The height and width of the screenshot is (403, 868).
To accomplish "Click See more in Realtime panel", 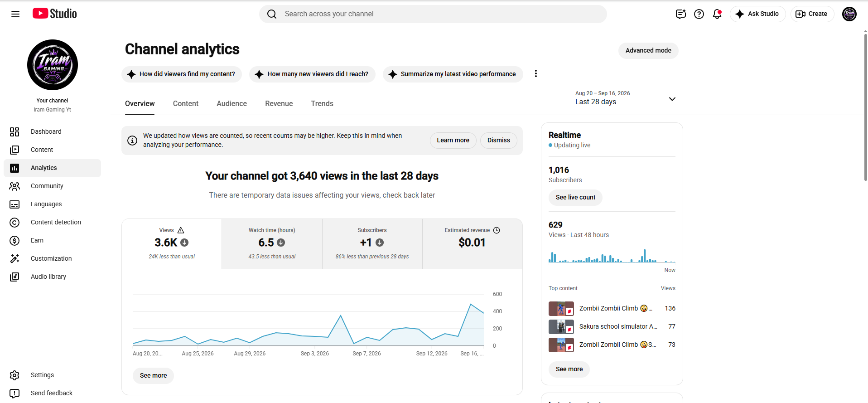I will (569, 369).
